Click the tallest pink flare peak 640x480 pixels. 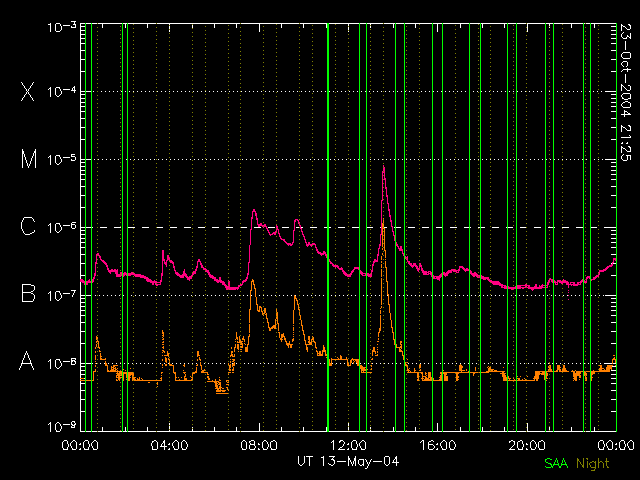click(384, 167)
